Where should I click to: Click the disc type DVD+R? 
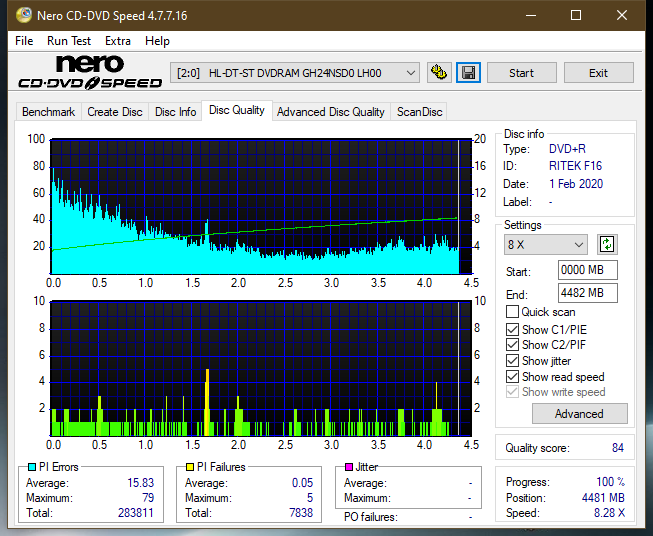tap(567, 149)
